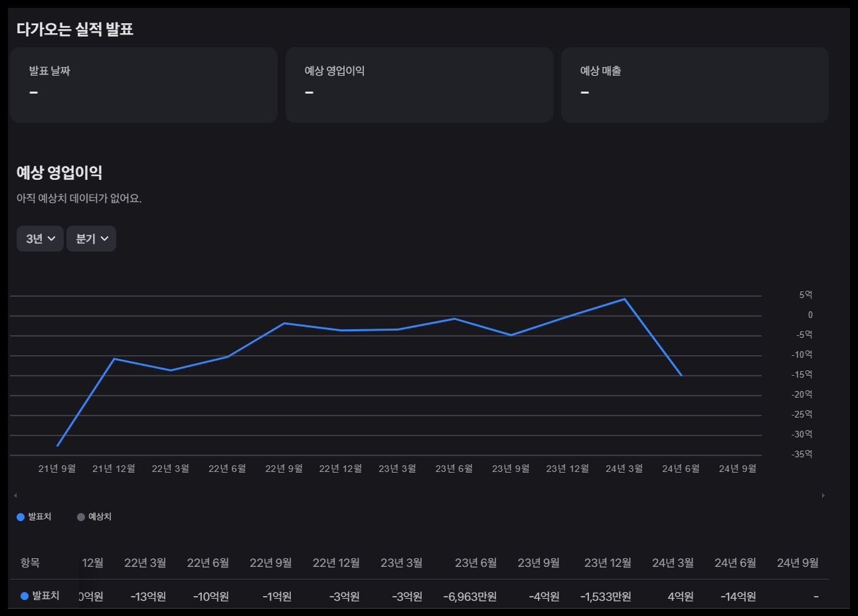The image size is (858, 616).
Task: Click the 22년 6월 table column header
Action: click(208, 563)
